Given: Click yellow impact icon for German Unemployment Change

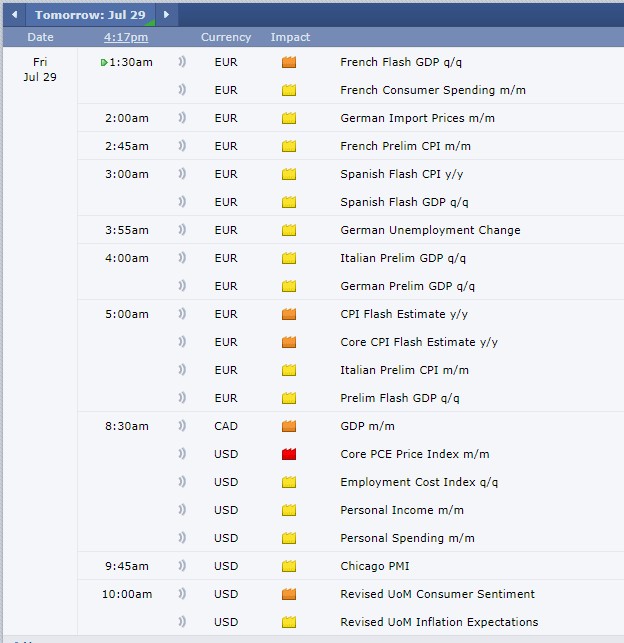Looking at the screenshot, I should 289,230.
